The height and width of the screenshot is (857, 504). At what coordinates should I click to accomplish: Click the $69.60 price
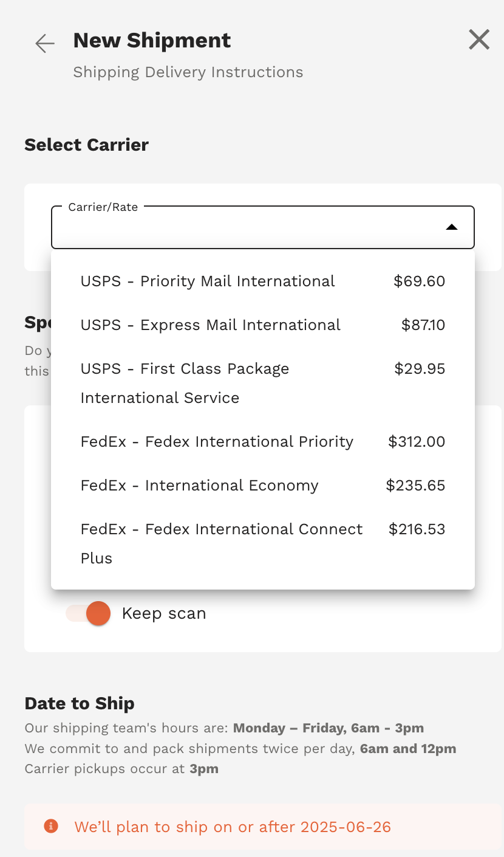tap(419, 281)
